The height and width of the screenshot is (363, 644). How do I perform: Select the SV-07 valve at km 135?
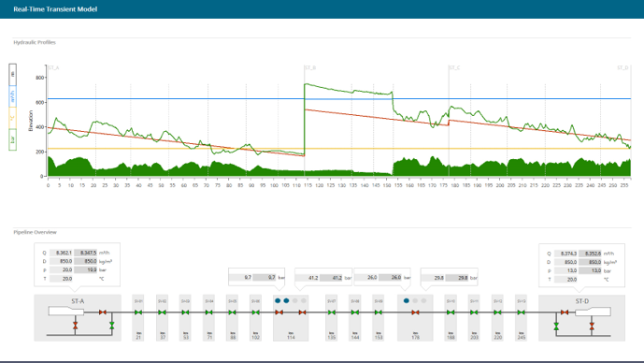[332, 312]
